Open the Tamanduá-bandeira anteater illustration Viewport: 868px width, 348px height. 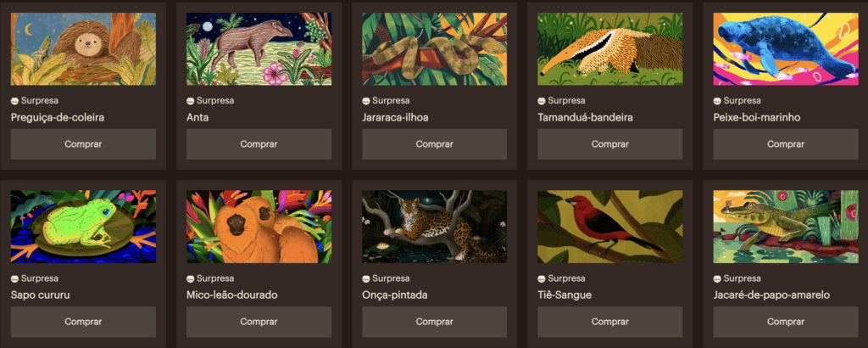coord(610,48)
